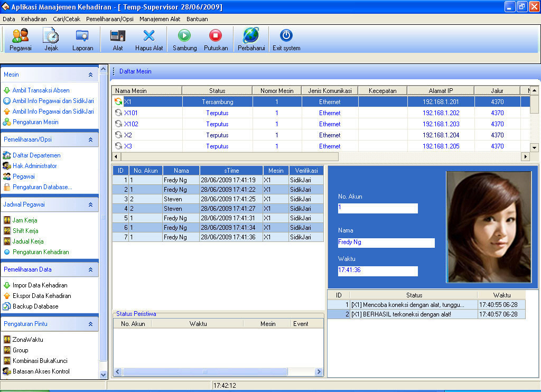Click the Hapus Alat delete icon
This screenshot has height=392, width=541.
click(148, 40)
